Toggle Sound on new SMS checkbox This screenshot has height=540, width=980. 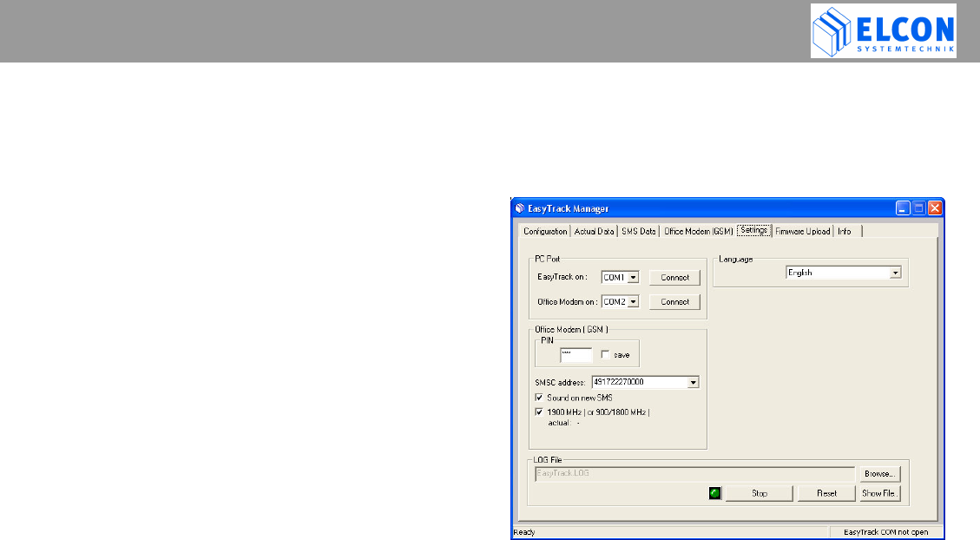(539, 398)
